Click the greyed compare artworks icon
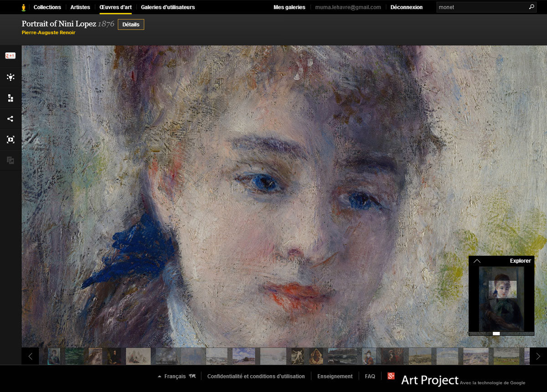Viewport: 547px width, 392px height. coord(10,160)
